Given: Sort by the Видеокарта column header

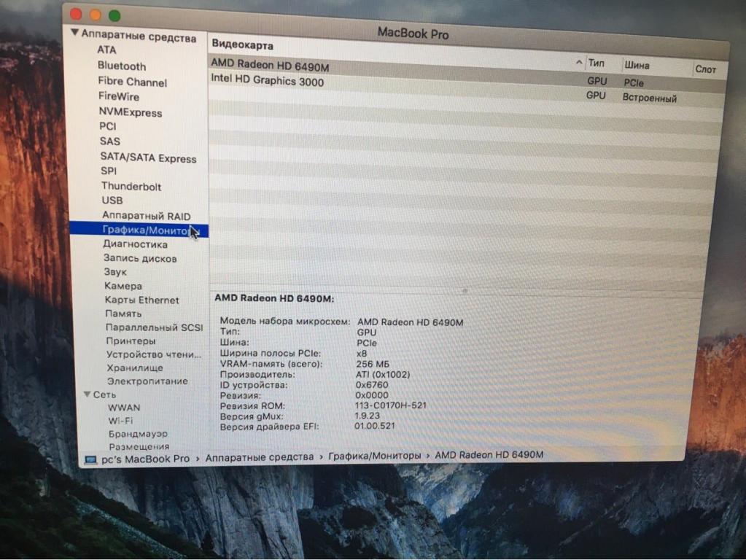Looking at the screenshot, I should (243, 45).
